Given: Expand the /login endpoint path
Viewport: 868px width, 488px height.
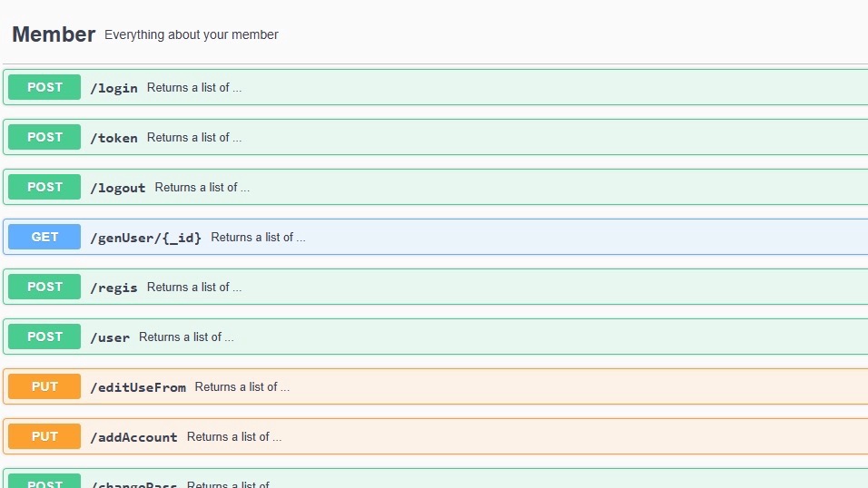Looking at the screenshot, I should tap(113, 88).
